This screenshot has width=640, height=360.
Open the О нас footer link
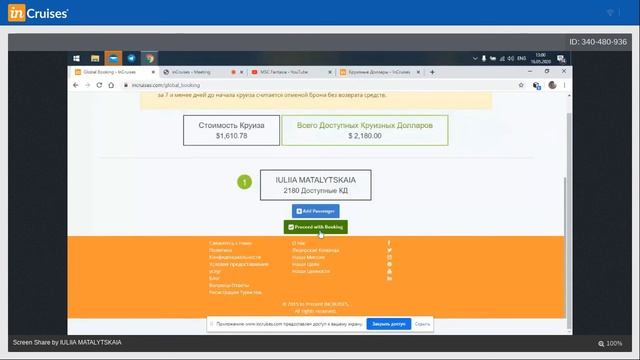[x=298, y=243]
